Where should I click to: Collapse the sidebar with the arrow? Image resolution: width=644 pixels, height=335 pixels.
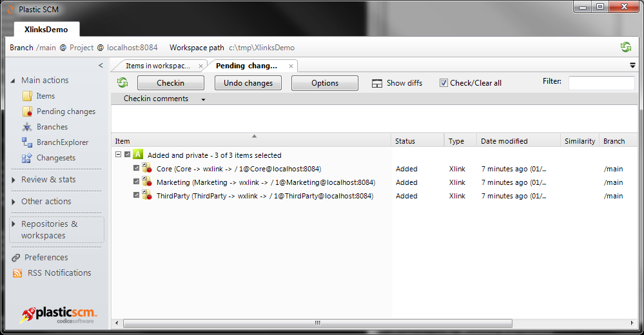tap(101, 65)
